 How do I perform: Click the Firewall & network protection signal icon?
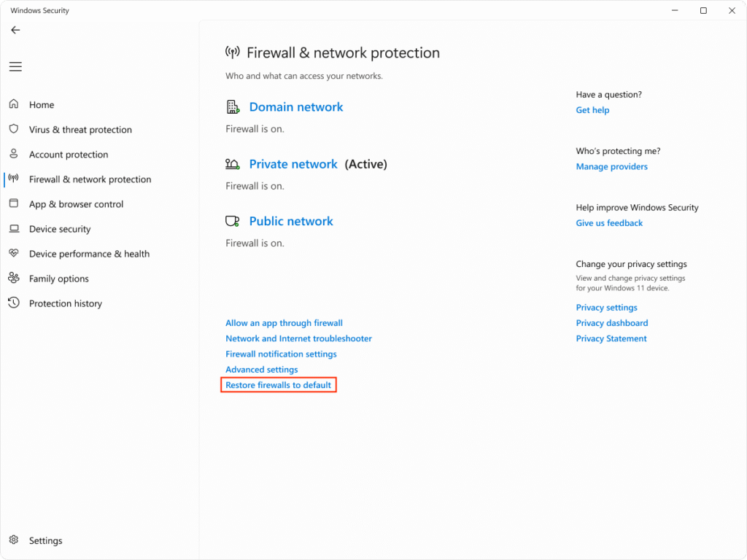click(x=14, y=179)
